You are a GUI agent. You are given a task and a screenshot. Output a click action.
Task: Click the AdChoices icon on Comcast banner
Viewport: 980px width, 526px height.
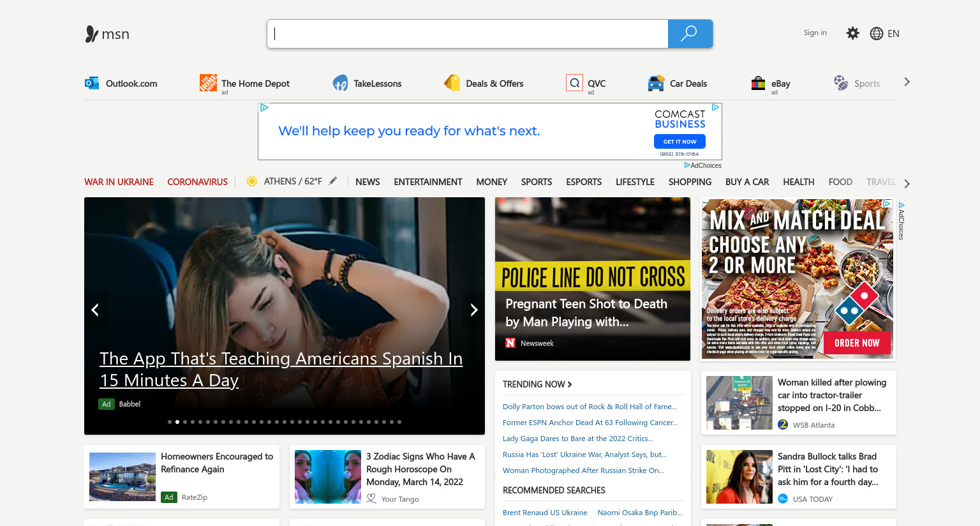[716, 107]
